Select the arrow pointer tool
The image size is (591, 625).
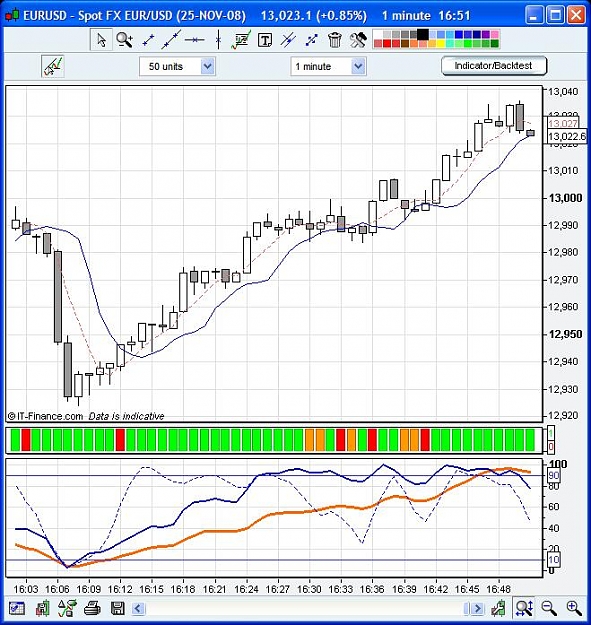click(101, 40)
